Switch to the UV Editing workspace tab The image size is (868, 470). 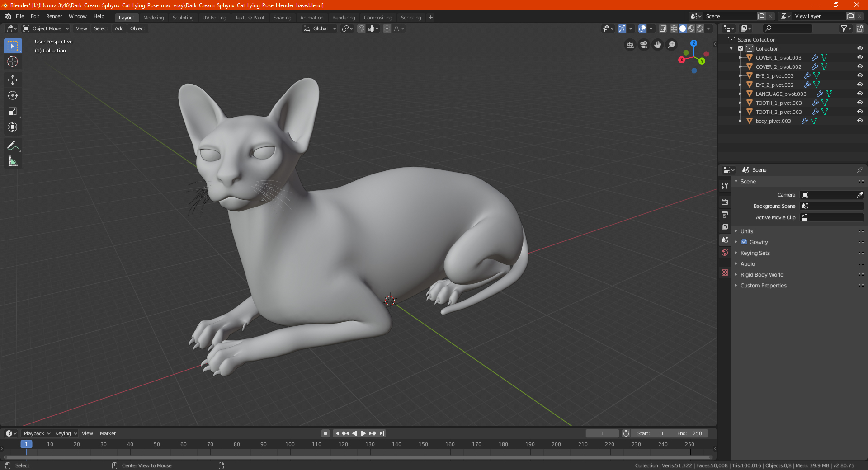(214, 18)
